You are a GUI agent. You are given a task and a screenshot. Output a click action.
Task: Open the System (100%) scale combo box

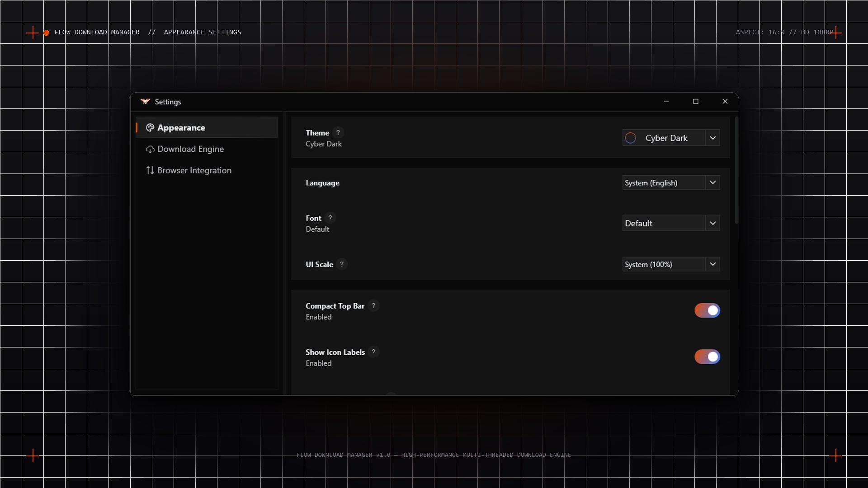[x=671, y=264]
